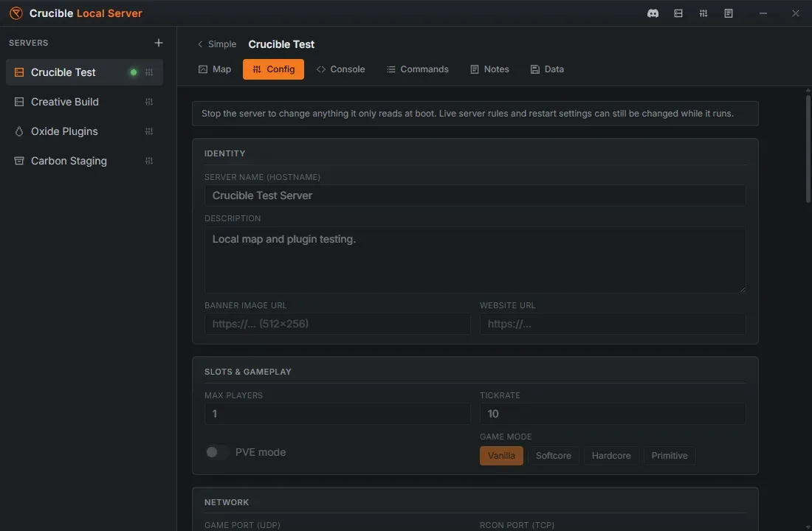Click the Banner Image URL field
812x531 pixels.
coord(337,324)
